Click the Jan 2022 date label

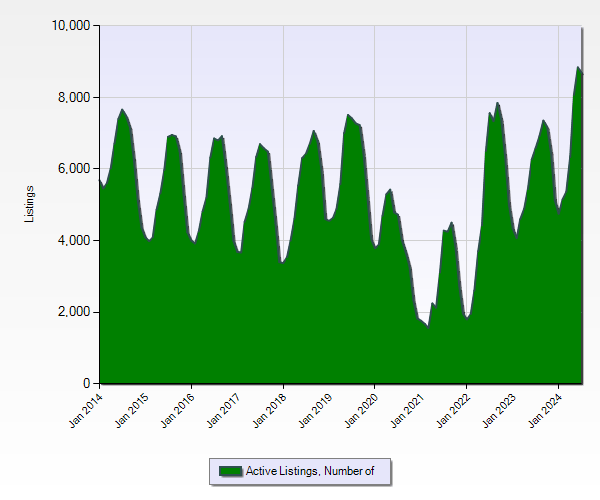pyautogui.click(x=452, y=410)
